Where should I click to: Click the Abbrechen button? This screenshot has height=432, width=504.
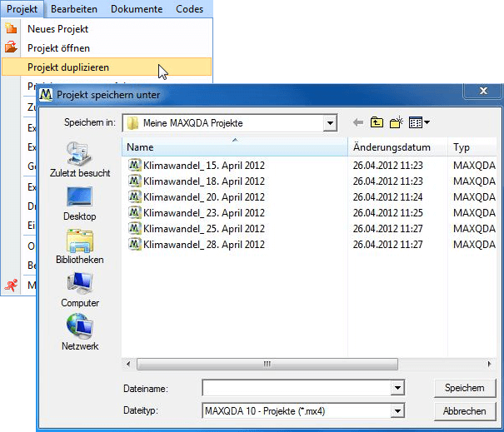(465, 411)
